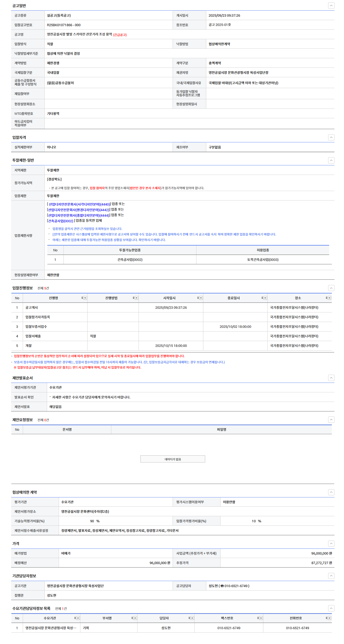Open the 시작일시 column filter dropdown
The height and width of the screenshot is (644, 344).
point(201,298)
